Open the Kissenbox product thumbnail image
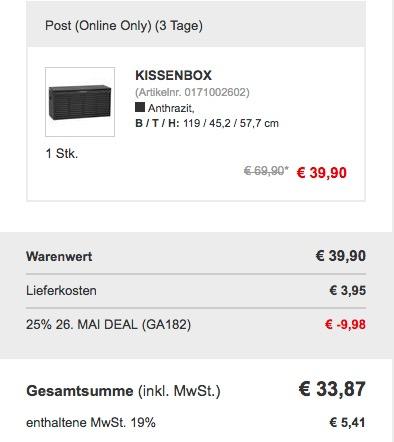This screenshot has width=394, height=442. 80,102
